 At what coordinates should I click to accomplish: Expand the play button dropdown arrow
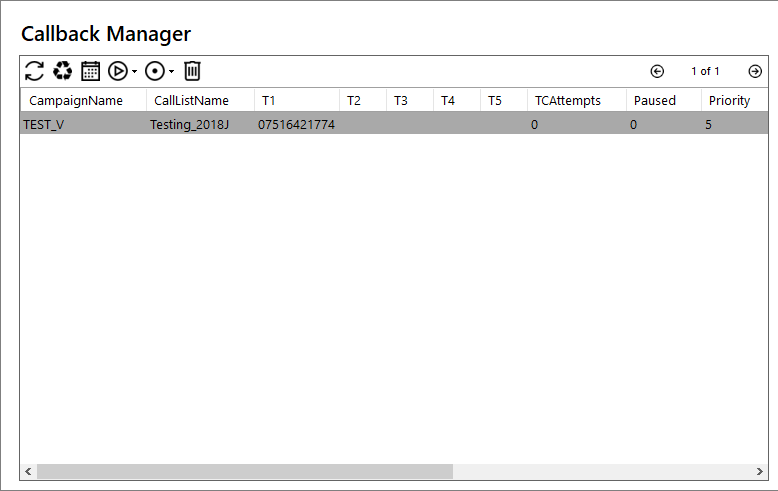(134, 71)
